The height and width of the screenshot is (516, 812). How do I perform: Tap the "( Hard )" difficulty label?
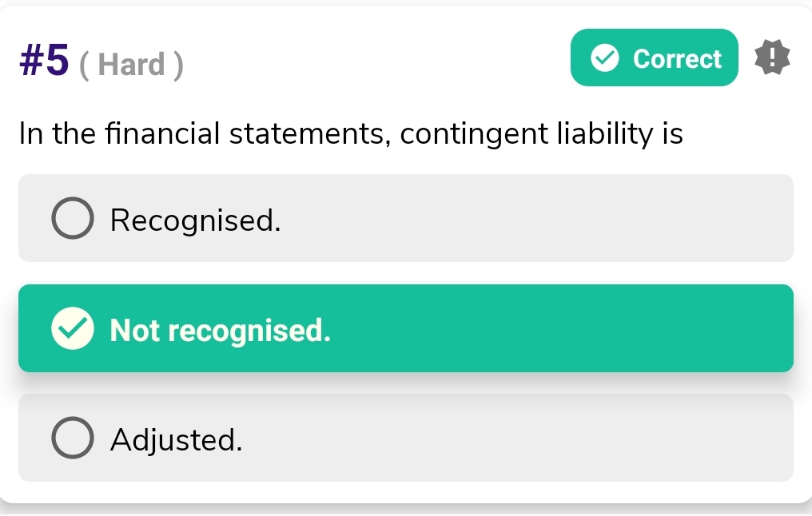133,65
